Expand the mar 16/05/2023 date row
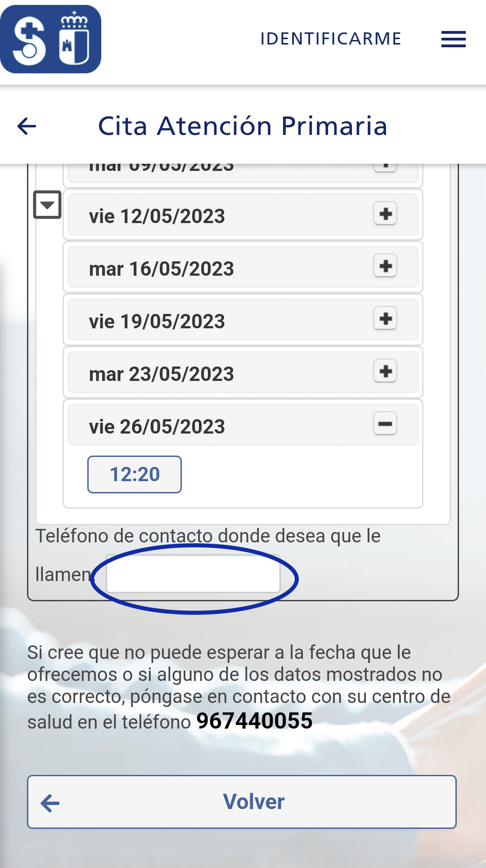Image resolution: width=486 pixels, height=868 pixels. 243,268
